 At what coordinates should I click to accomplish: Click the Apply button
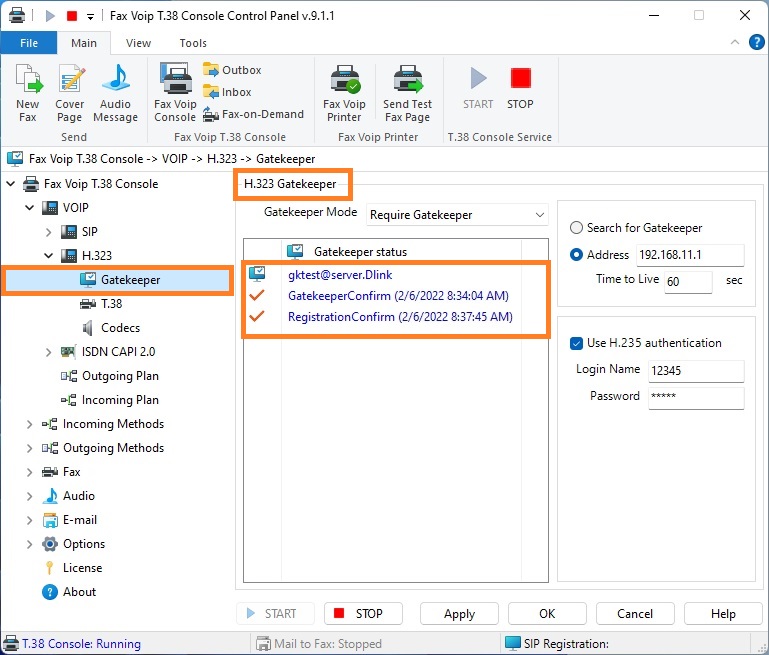point(459,613)
